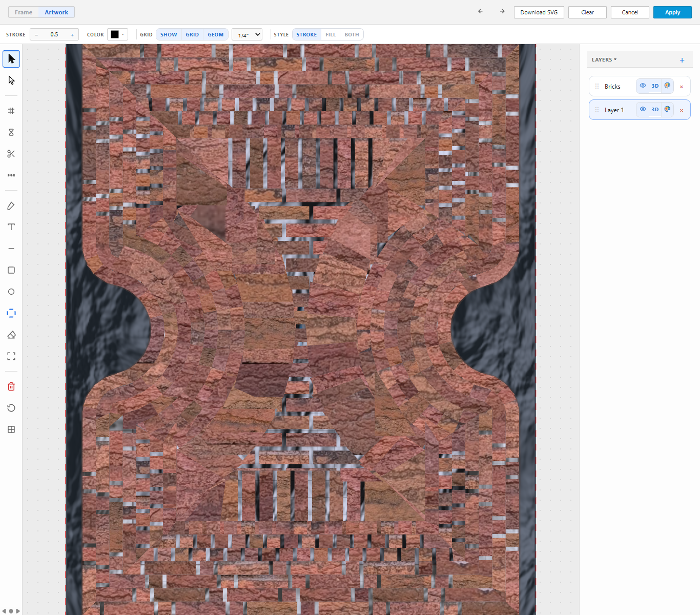The image size is (700, 615).
Task: Set style to BOTH
Action: point(352,35)
